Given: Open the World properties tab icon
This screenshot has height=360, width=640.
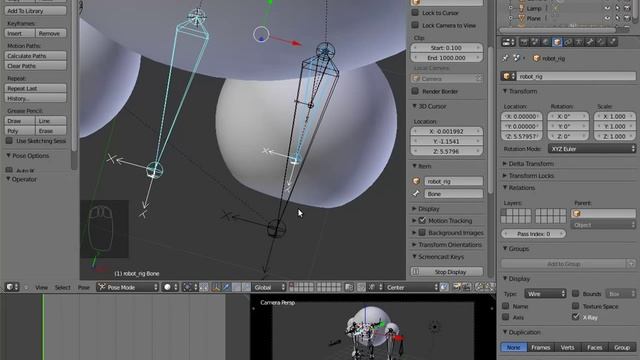Looking at the screenshot, I should (546, 42).
